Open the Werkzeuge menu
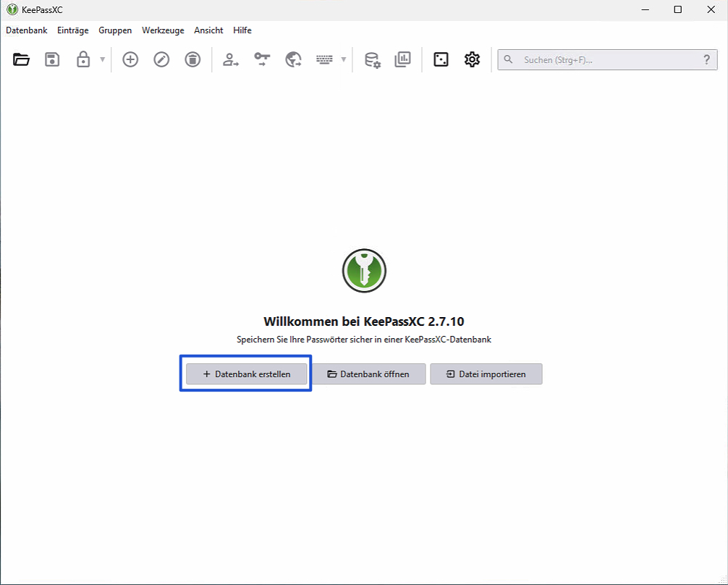The width and height of the screenshot is (728, 585). (x=163, y=30)
